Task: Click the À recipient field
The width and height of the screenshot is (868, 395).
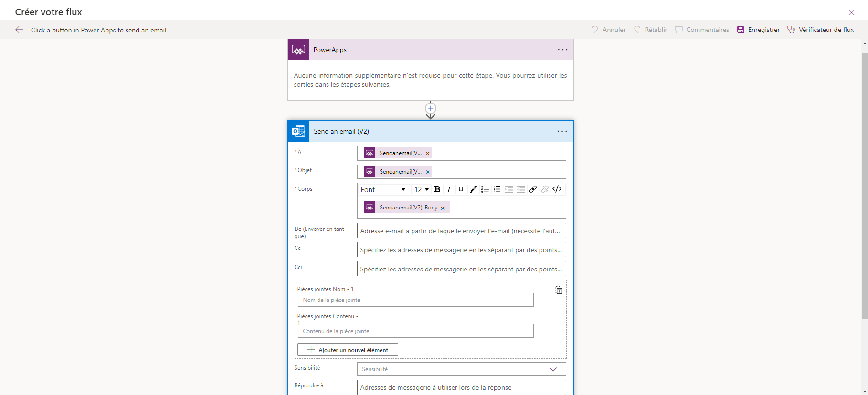Action: click(461, 153)
